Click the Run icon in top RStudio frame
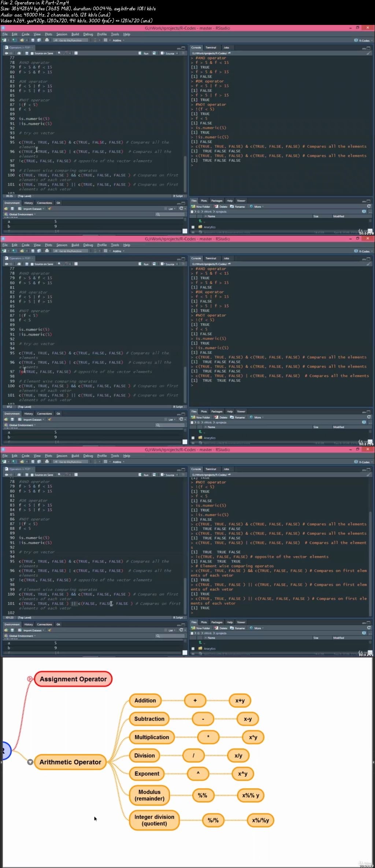Screen dimensions: 375x868 [x=144, y=53]
